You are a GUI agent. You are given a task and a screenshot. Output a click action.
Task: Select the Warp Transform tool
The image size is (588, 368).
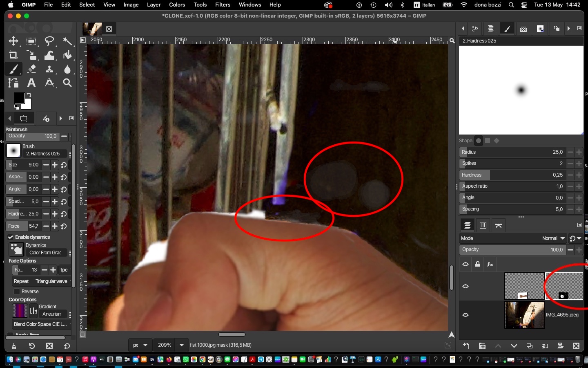pyautogui.click(x=49, y=55)
